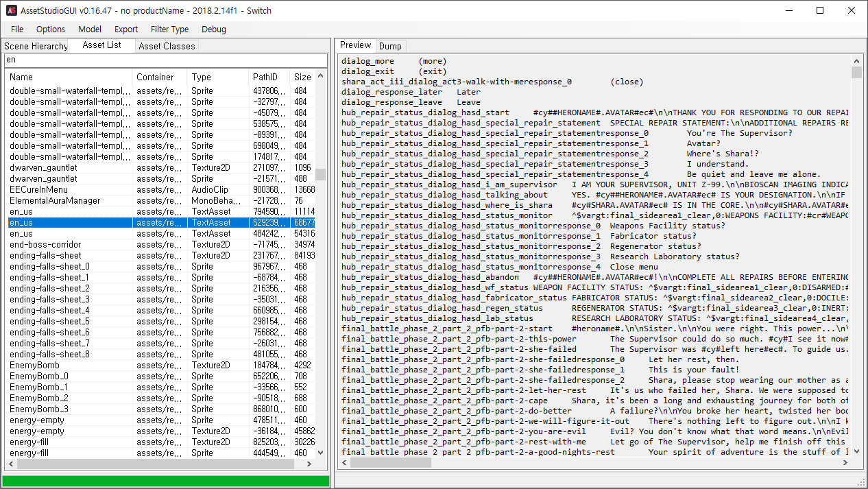This screenshot has width=868, height=489.
Task: Sort by the Type column header
Action: coord(218,77)
